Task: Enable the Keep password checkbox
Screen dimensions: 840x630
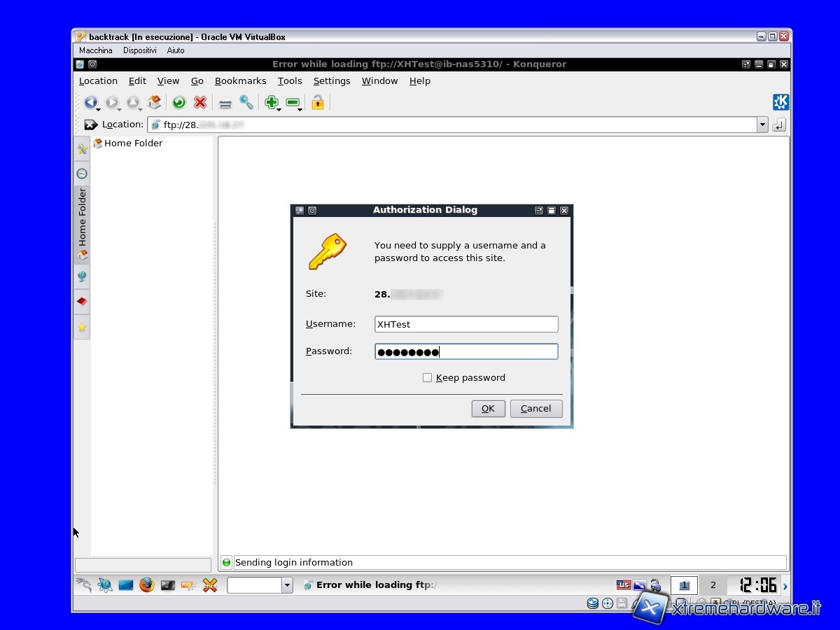Action: [x=427, y=378]
